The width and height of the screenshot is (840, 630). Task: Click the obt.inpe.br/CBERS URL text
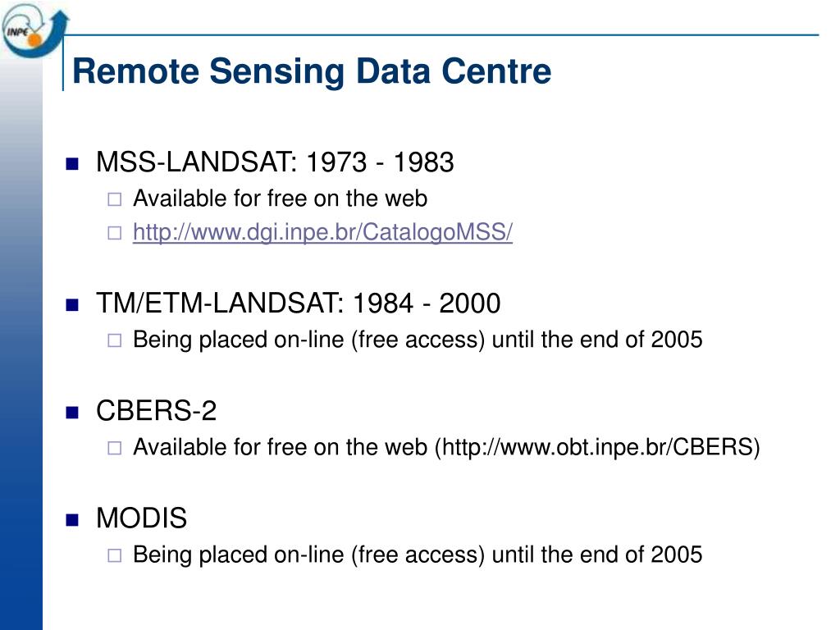coord(597,447)
